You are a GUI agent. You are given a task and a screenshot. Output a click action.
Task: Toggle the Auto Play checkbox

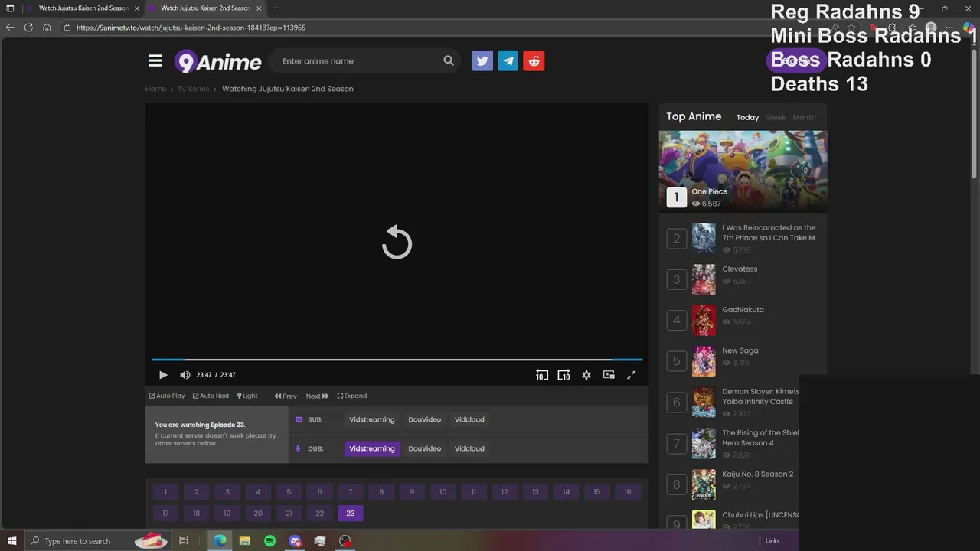click(167, 396)
